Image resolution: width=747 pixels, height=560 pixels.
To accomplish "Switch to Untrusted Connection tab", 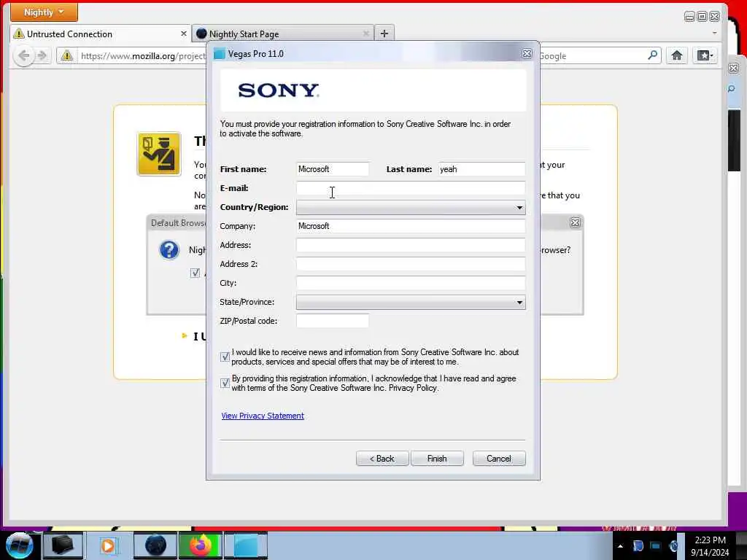I will pos(100,34).
